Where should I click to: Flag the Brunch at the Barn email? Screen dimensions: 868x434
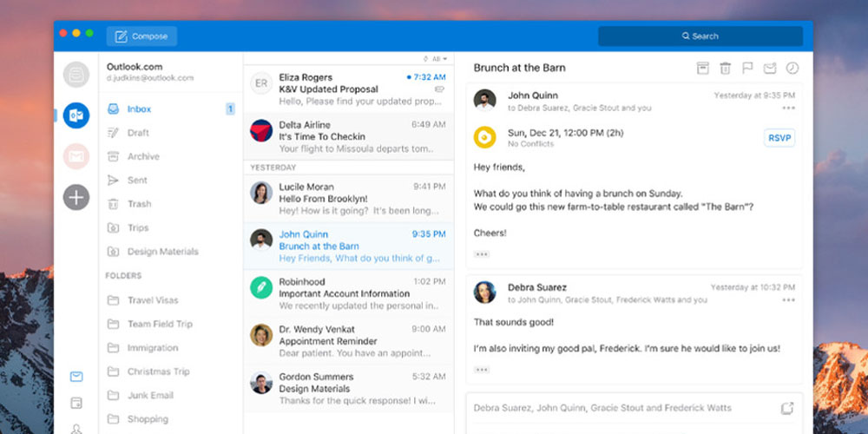(x=747, y=69)
